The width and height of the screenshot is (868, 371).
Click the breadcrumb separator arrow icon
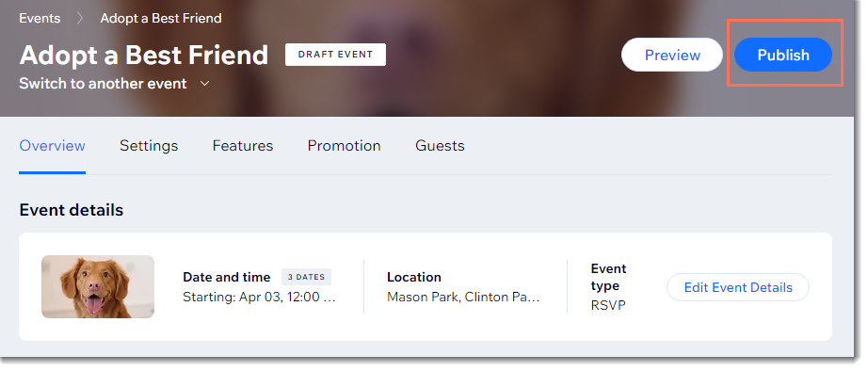click(80, 18)
